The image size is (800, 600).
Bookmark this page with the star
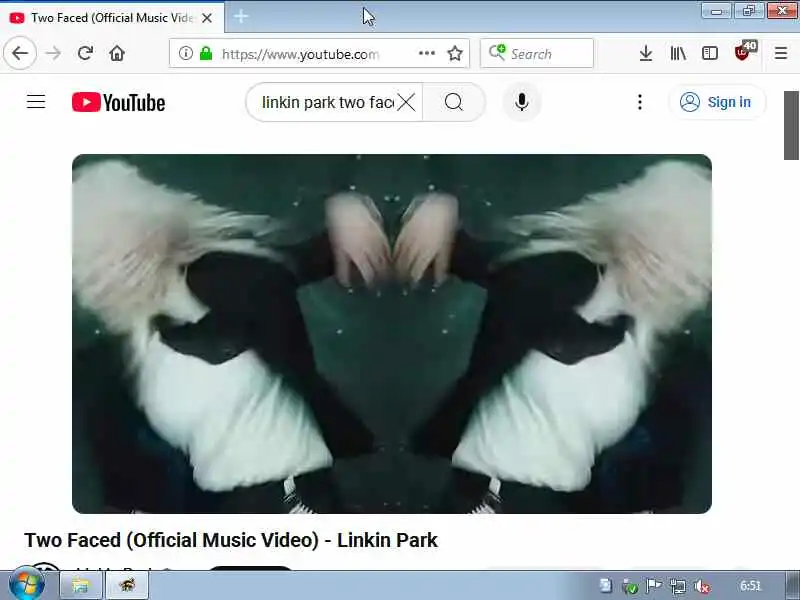pos(455,53)
